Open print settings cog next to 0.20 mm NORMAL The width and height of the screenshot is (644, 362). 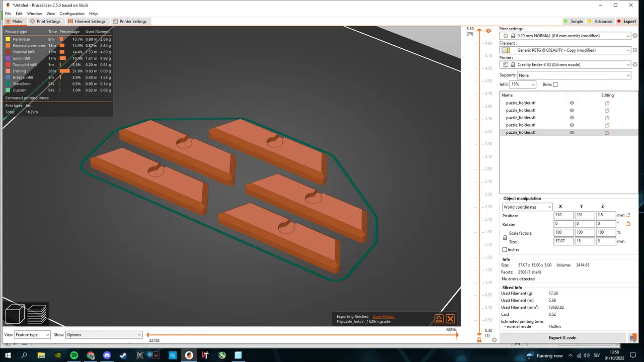click(635, 36)
